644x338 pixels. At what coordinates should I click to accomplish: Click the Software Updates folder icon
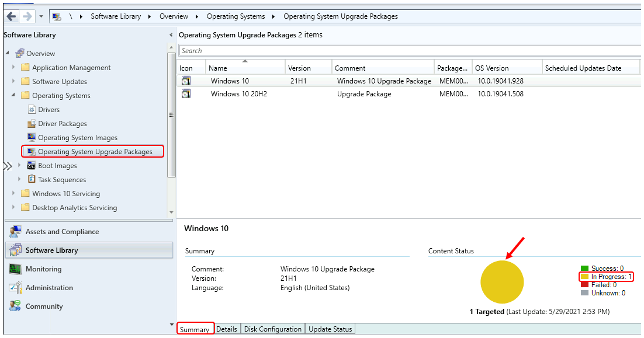tap(25, 81)
